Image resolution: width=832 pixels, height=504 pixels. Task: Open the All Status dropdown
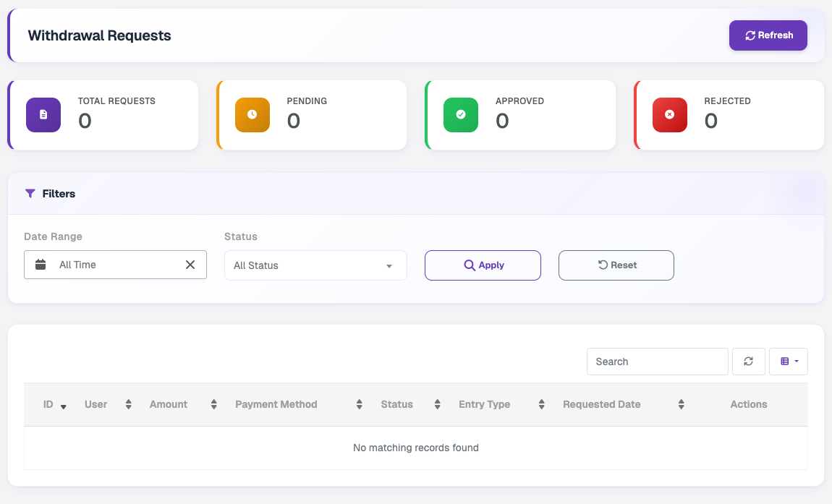click(x=315, y=265)
